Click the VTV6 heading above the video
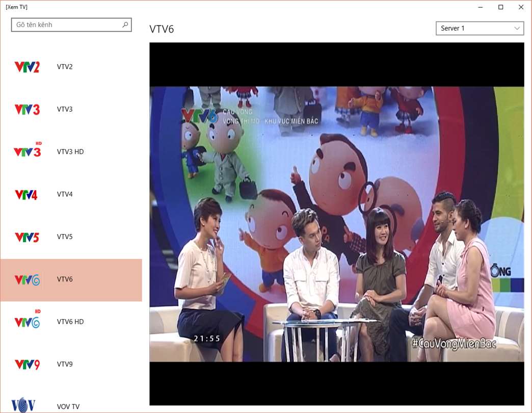532x413 pixels. click(162, 29)
